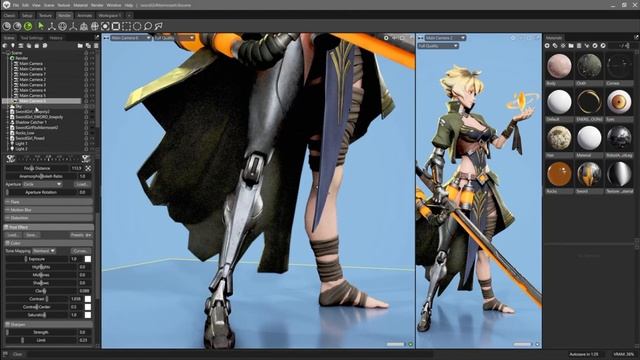Open the Material menu
Viewport: 640px width, 360px height.
(80, 5)
